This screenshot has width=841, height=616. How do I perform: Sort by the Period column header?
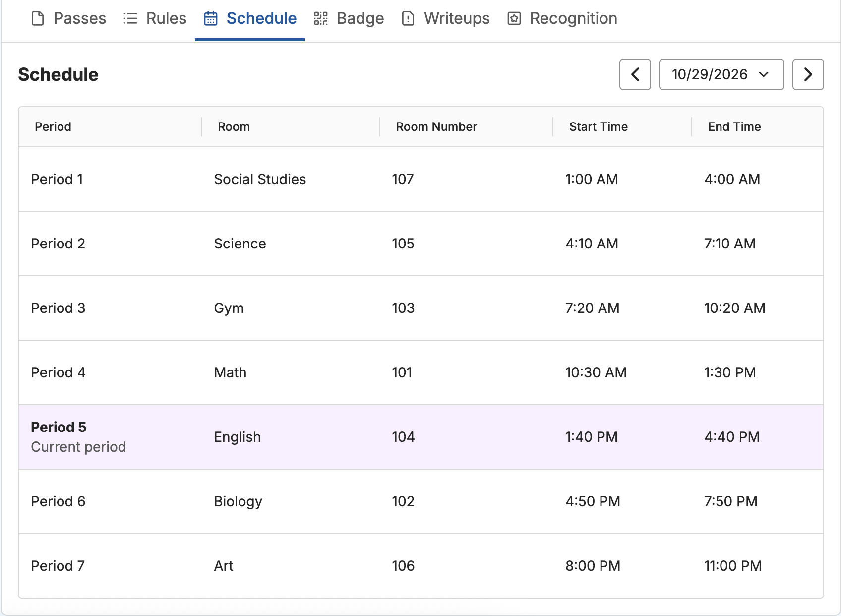(x=53, y=127)
